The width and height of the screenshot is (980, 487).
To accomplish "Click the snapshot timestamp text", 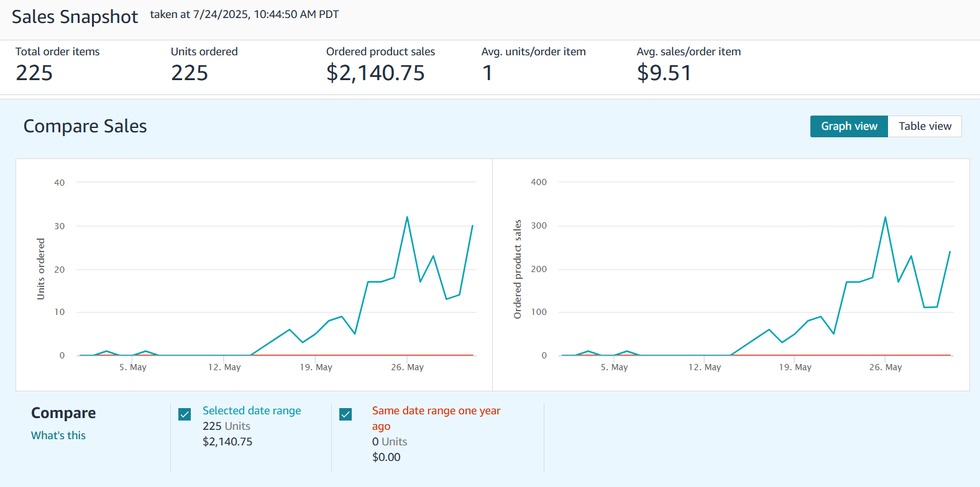I will (244, 14).
